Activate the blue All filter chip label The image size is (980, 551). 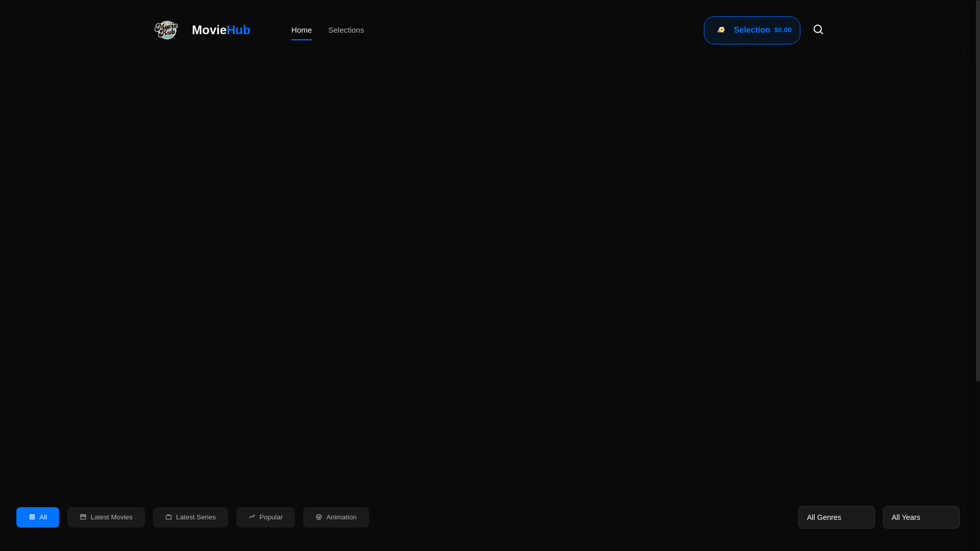(x=43, y=517)
